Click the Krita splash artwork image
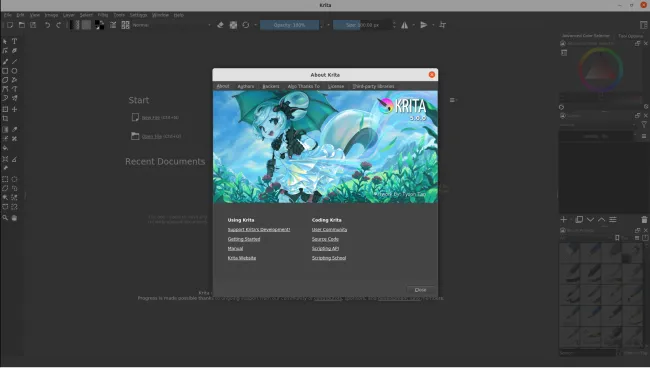650x369 pixels. click(325, 147)
